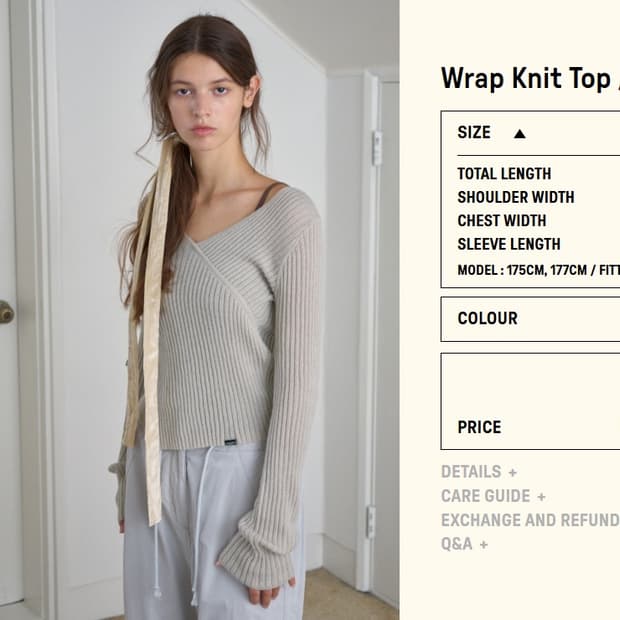Collapse the SIZE section using the triangle arrow
This screenshot has height=620, width=620.
520,134
